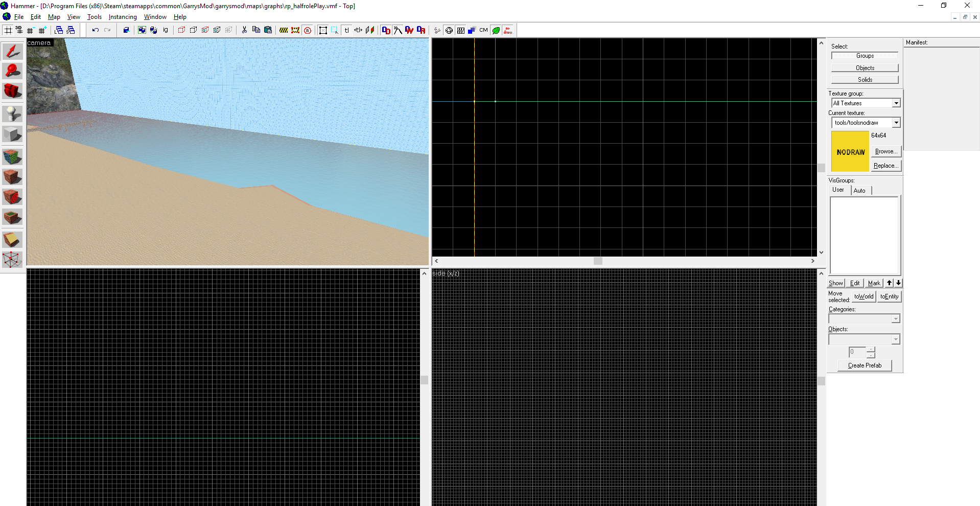The height and width of the screenshot is (506, 980).
Task: Expand the Texture group dropdown
Action: (x=896, y=103)
